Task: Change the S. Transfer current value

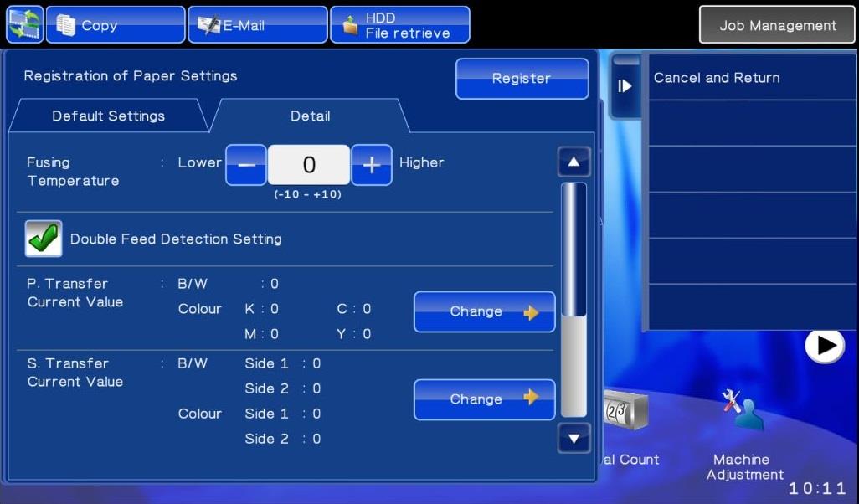Action: [484, 399]
